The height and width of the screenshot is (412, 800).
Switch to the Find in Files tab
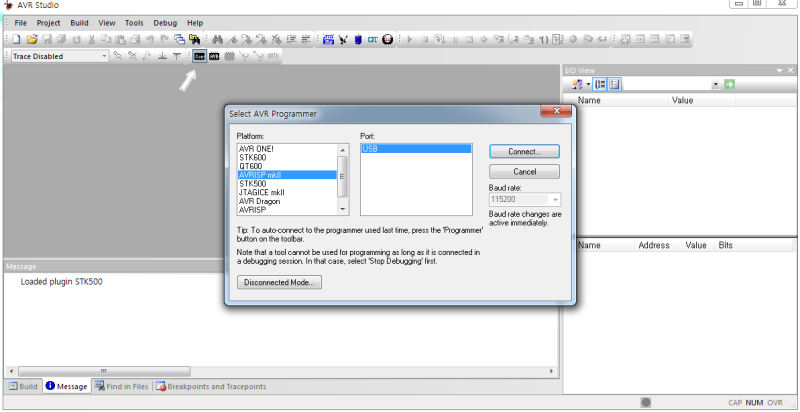tap(121, 387)
